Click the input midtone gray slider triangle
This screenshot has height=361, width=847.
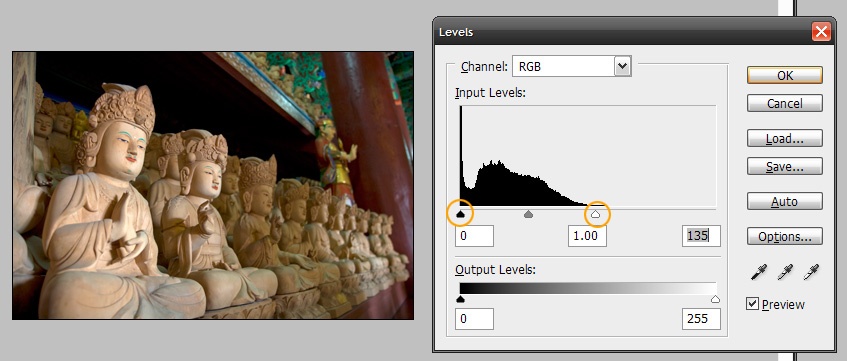(528, 215)
